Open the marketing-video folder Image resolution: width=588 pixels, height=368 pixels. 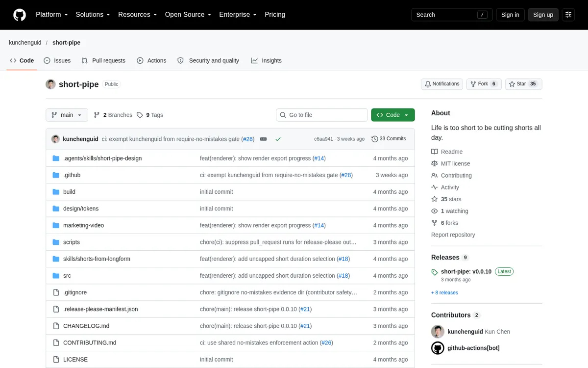[x=83, y=225]
